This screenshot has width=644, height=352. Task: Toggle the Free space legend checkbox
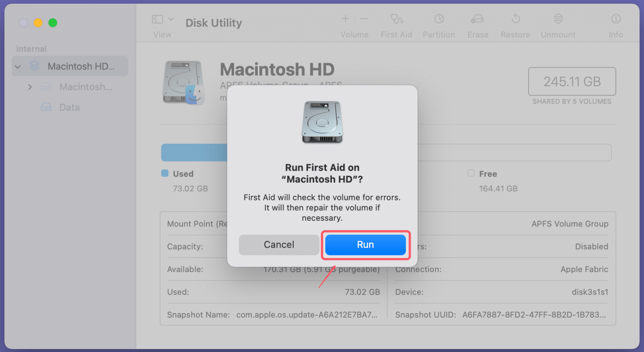(x=470, y=173)
